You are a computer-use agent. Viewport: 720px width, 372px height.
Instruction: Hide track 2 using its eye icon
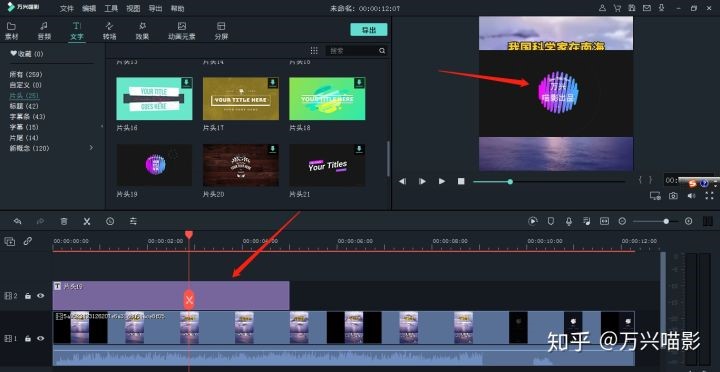[41, 296]
